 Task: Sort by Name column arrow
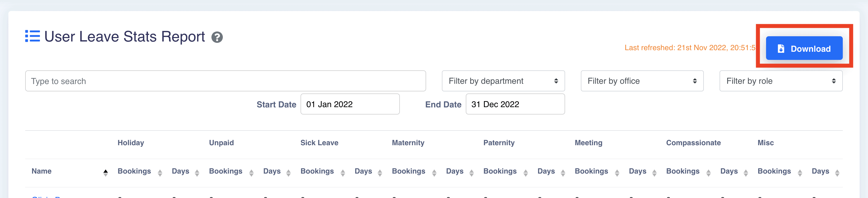tap(105, 173)
